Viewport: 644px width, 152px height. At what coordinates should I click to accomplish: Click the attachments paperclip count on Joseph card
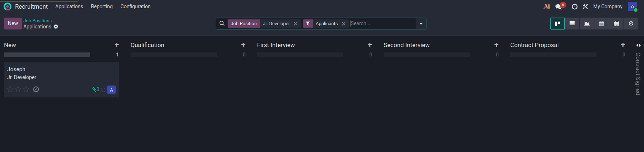pyautogui.click(x=96, y=89)
